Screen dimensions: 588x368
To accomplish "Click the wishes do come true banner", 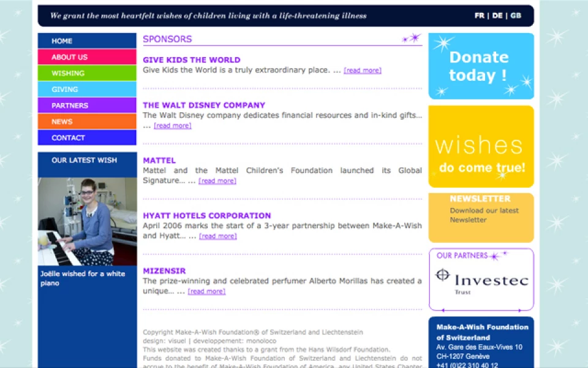I will (481, 147).
